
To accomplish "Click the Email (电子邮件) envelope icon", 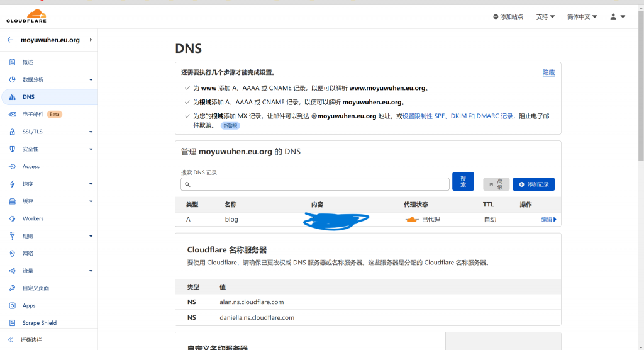I will click(x=13, y=115).
